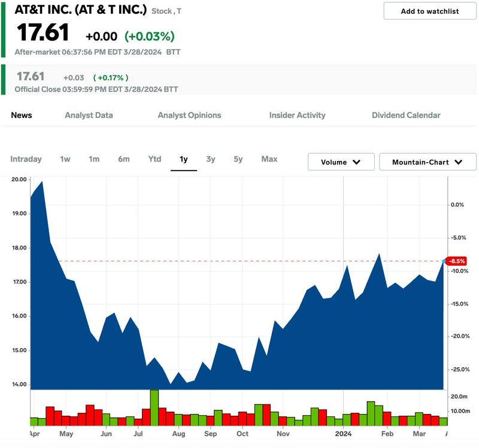Click the 2024 label on the time axis
Viewport: 479px width, 448px height.
point(343,434)
